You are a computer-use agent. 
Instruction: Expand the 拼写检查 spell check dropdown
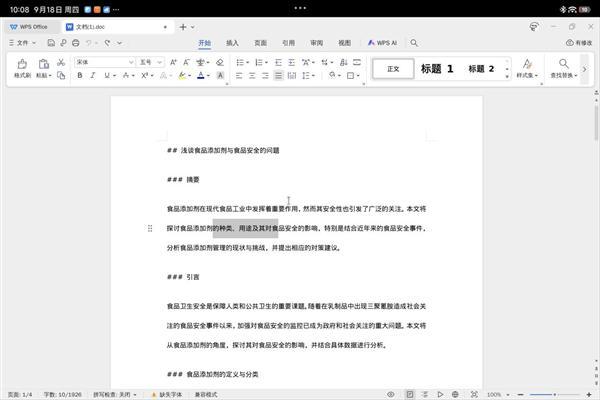pyautogui.click(x=117, y=394)
